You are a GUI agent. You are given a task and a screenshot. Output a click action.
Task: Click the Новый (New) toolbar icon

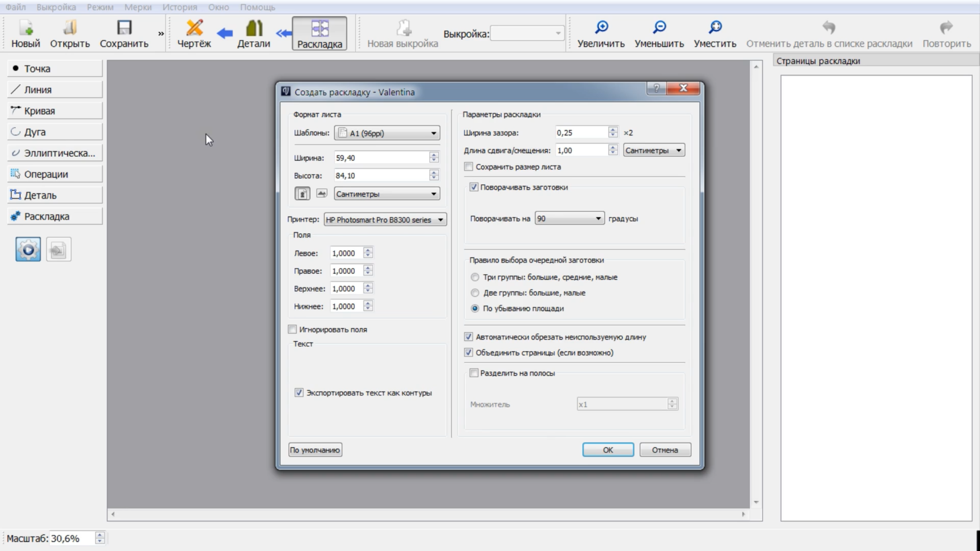(x=26, y=34)
